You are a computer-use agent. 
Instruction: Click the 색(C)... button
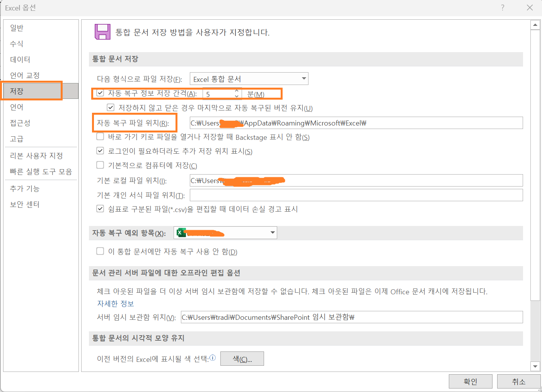[x=242, y=358]
